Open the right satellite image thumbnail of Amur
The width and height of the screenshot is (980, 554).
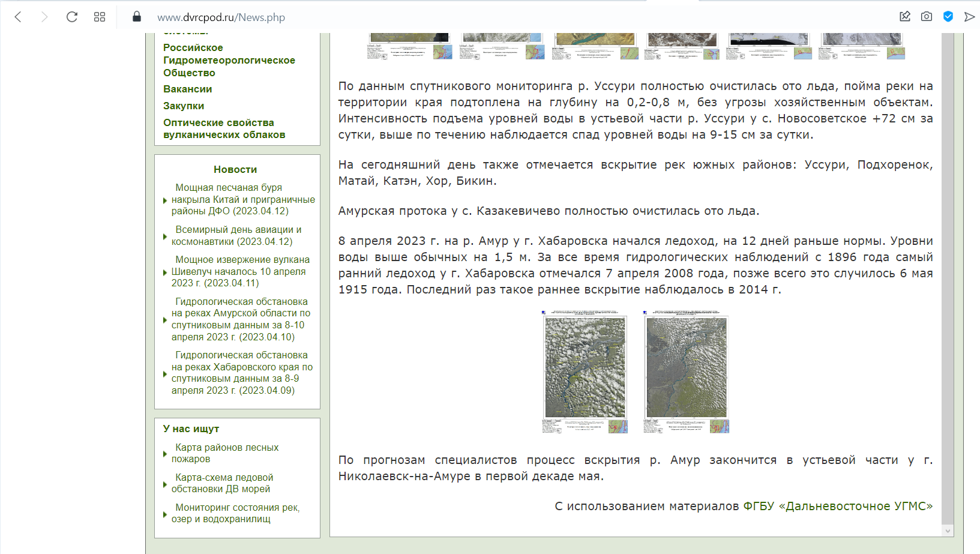click(x=686, y=372)
